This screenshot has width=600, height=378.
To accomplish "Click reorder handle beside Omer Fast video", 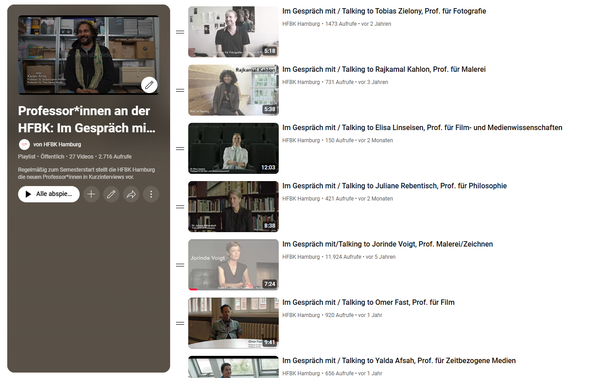I will 180,323.
